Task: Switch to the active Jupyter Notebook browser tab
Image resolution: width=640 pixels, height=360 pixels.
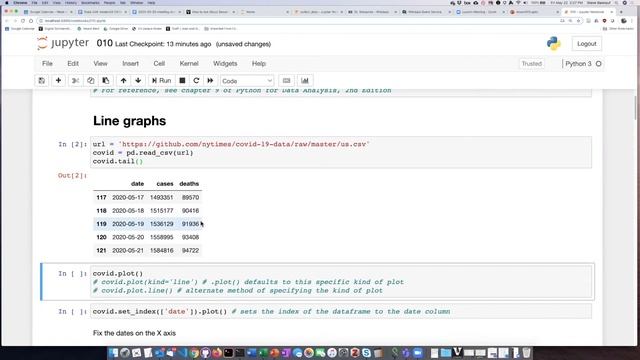Action: click(x=588, y=12)
